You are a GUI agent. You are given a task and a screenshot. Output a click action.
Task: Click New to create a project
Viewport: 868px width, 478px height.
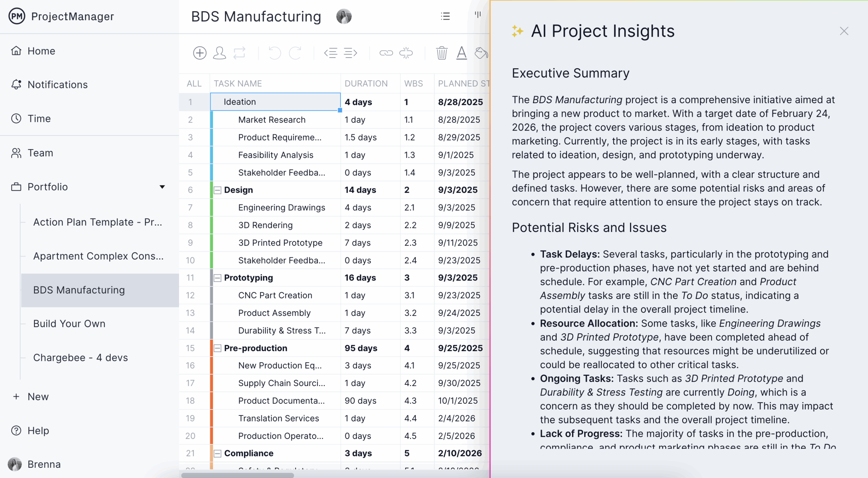pos(38,397)
